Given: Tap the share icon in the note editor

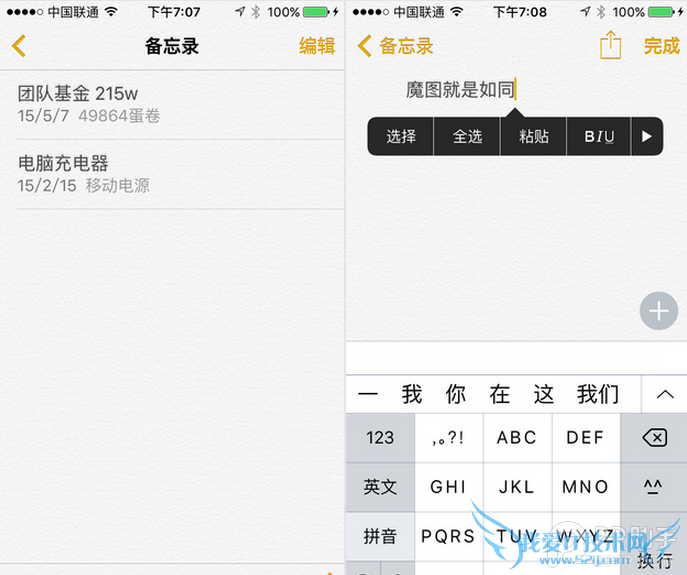Looking at the screenshot, I should 610,45.
